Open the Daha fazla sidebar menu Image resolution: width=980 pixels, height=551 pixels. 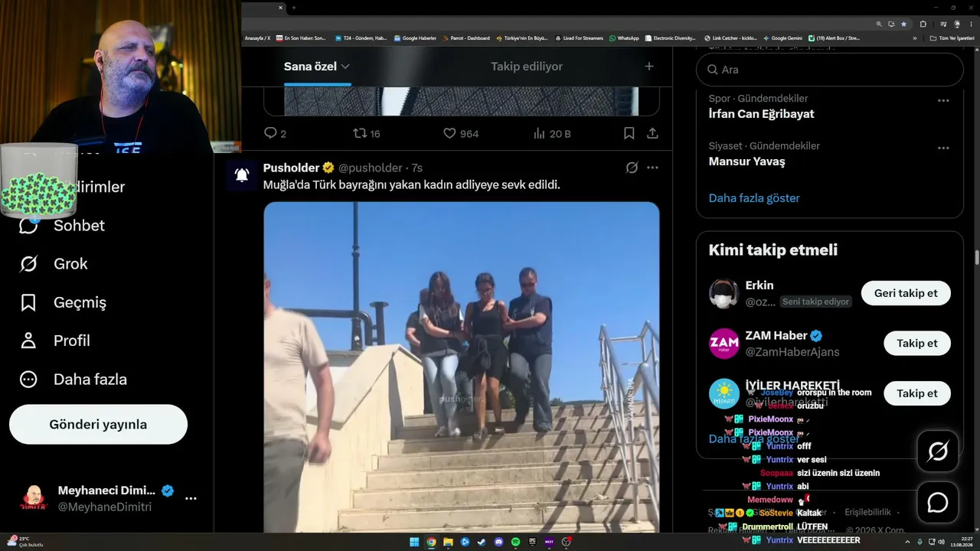(x=73, y=380)
